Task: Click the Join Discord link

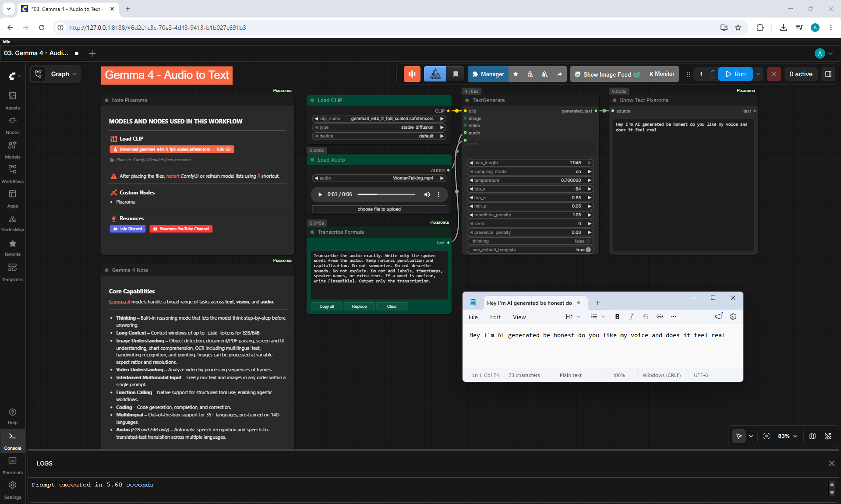Action: (127, 229)
